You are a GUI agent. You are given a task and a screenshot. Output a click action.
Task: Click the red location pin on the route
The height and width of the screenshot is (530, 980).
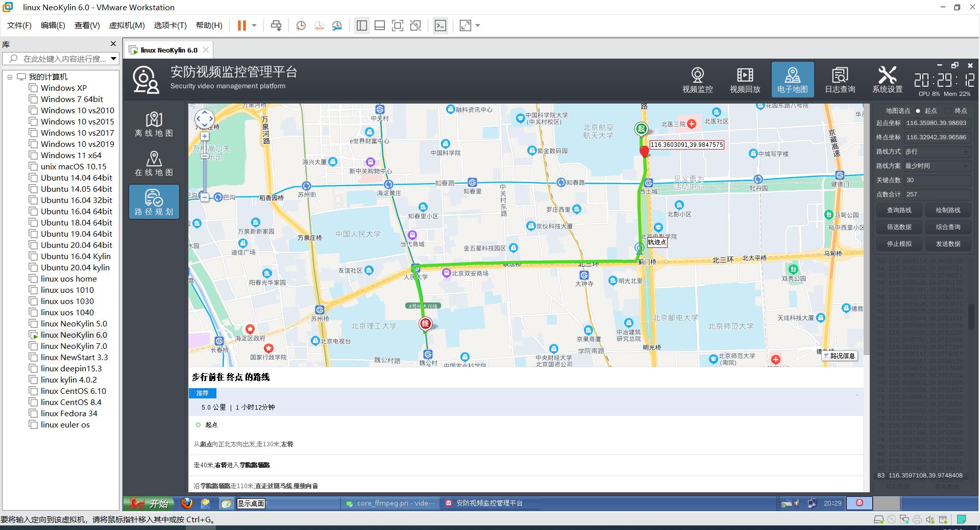pyautogui.click(x=645, y=151)
